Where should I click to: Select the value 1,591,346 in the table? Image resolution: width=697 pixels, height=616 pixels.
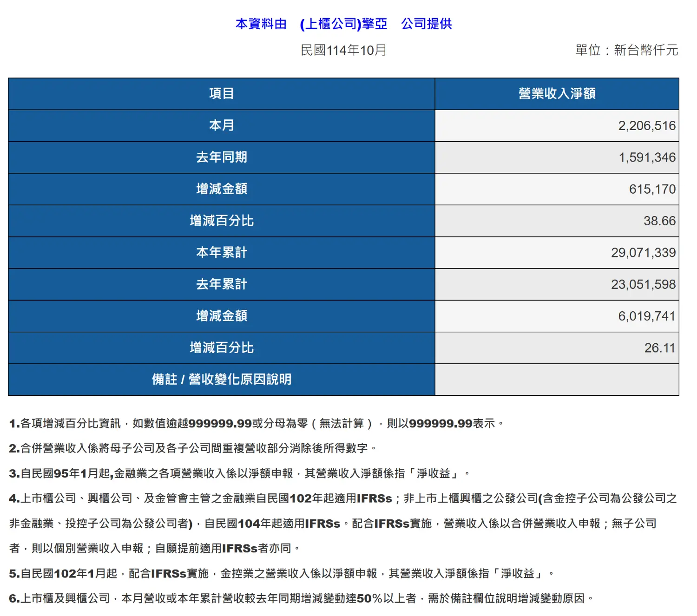[x=647, y=157]
